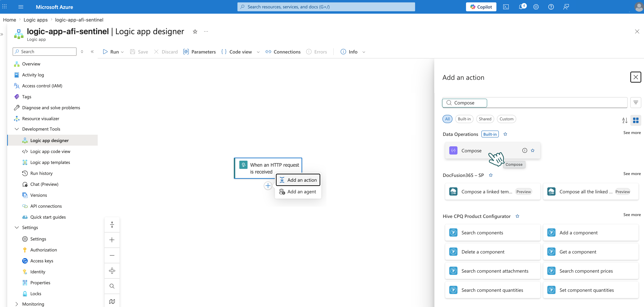The image size is (644, 307).
Task: Open the Run dropdown arrow
Action: 122,52
